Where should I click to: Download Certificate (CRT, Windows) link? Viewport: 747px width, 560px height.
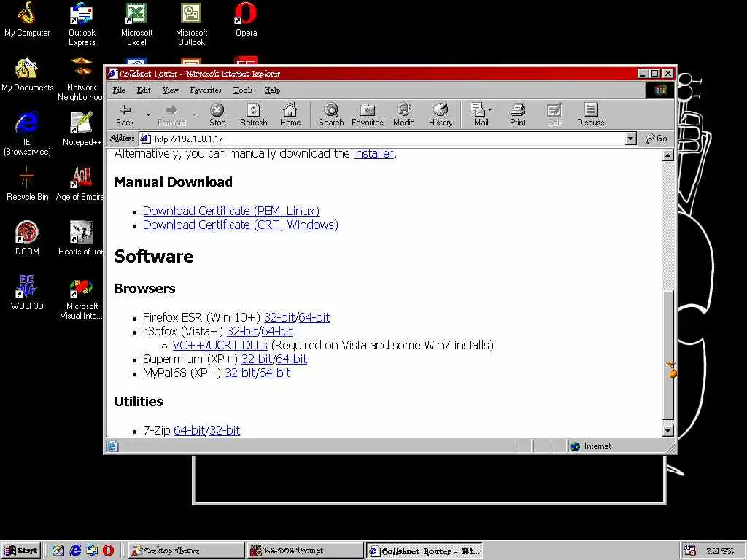coord(241,225)
